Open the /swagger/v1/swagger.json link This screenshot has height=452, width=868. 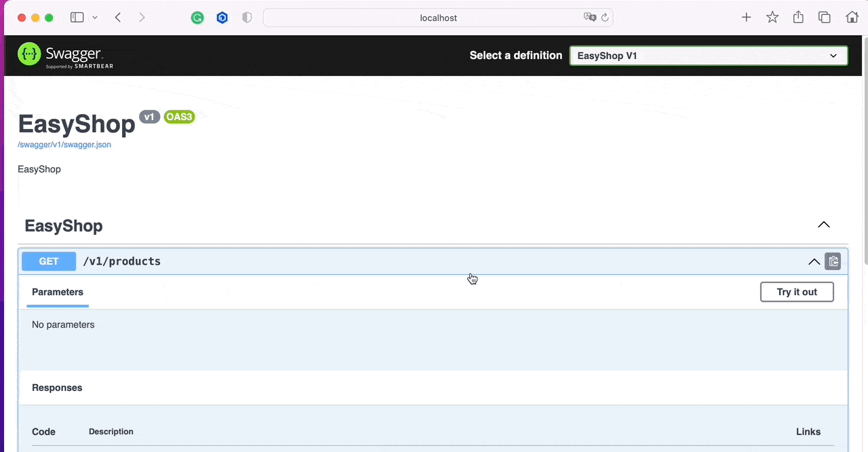pyautogui.click(x=64, y=145)
